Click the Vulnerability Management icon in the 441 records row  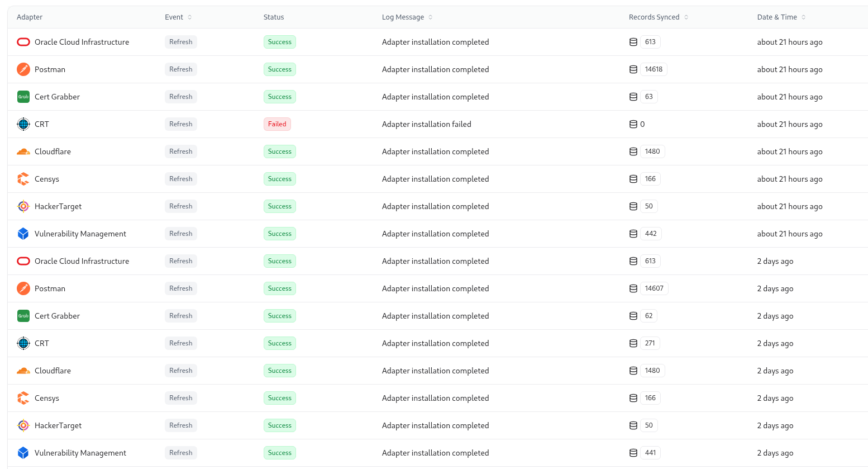point(23,453)
